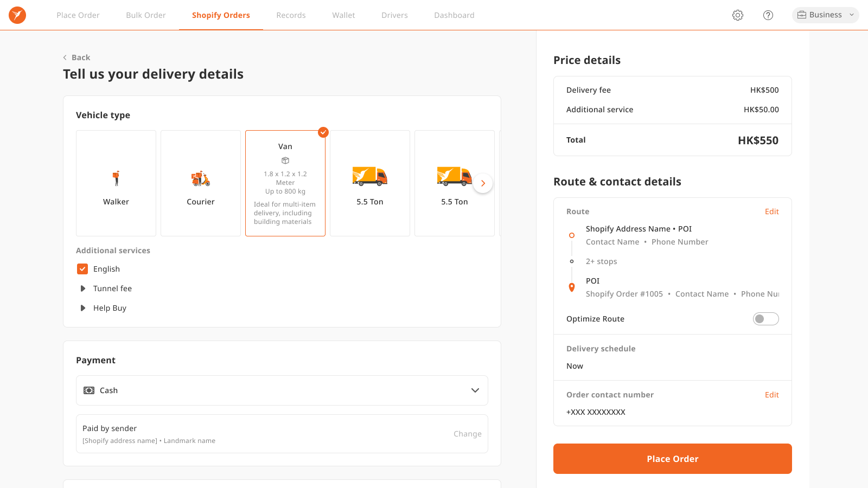Uncheck the English additional service
The image size is (868, 488).
pos(82,268)
